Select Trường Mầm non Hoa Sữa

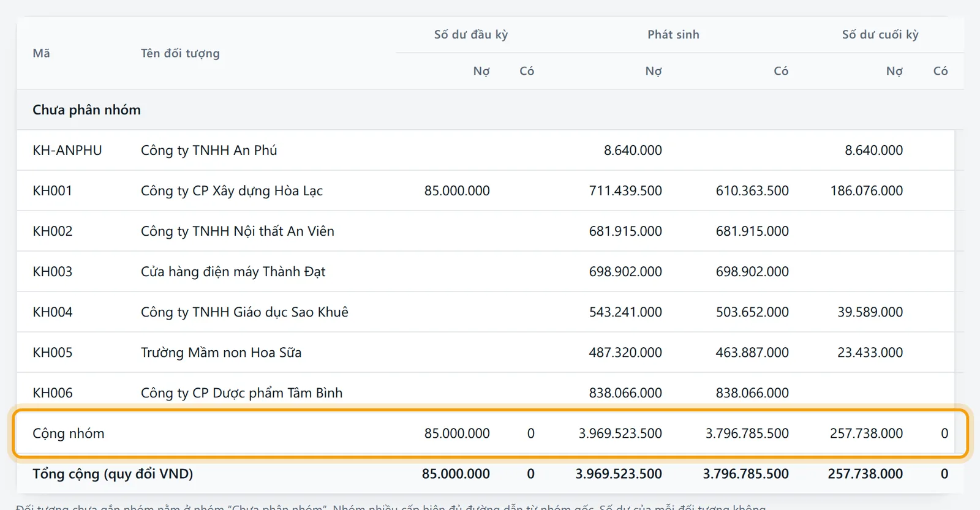click(221, 352)
